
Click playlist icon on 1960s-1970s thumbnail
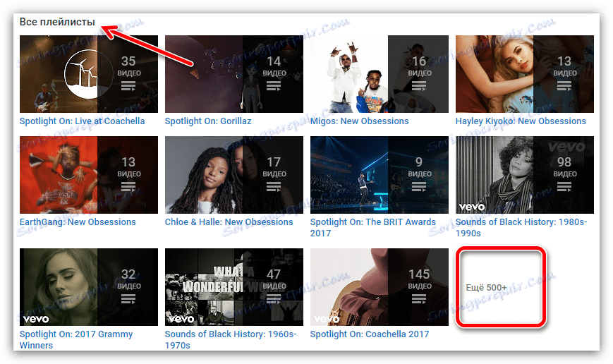coord(274,298)
